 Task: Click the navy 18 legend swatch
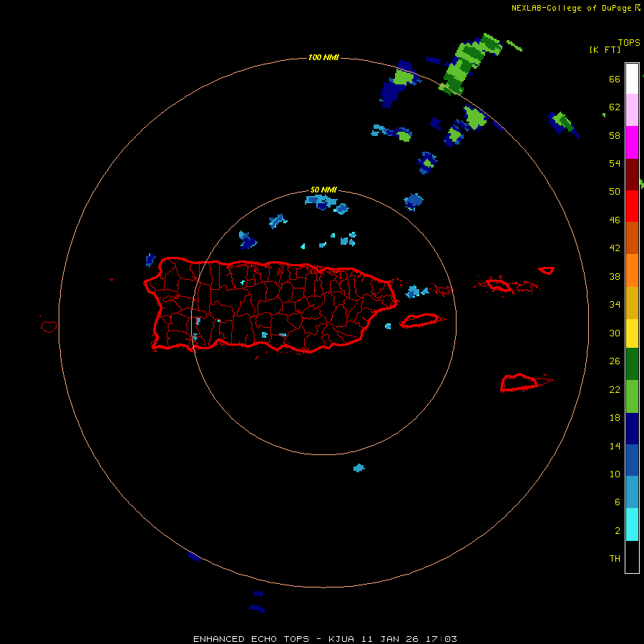coord(632,429)
